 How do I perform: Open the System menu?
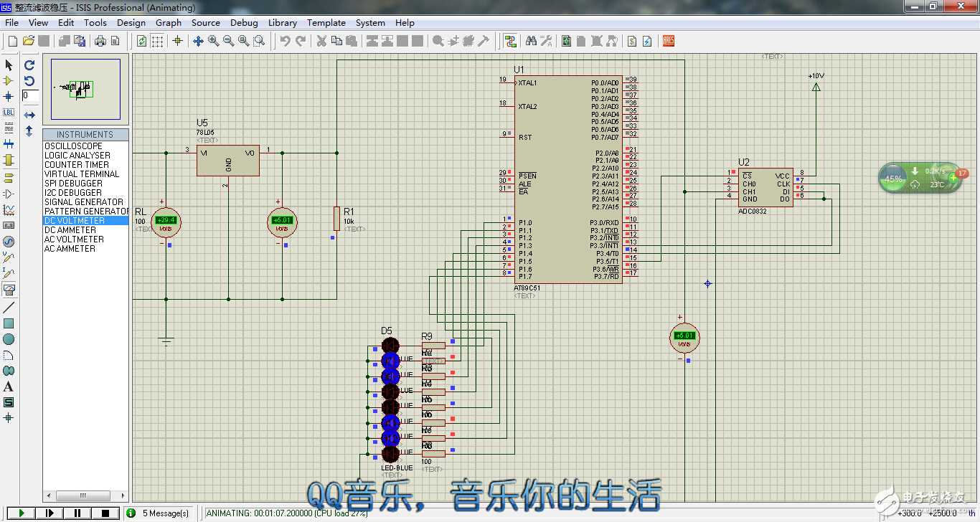pyautogui.click(x=370, y=22)
